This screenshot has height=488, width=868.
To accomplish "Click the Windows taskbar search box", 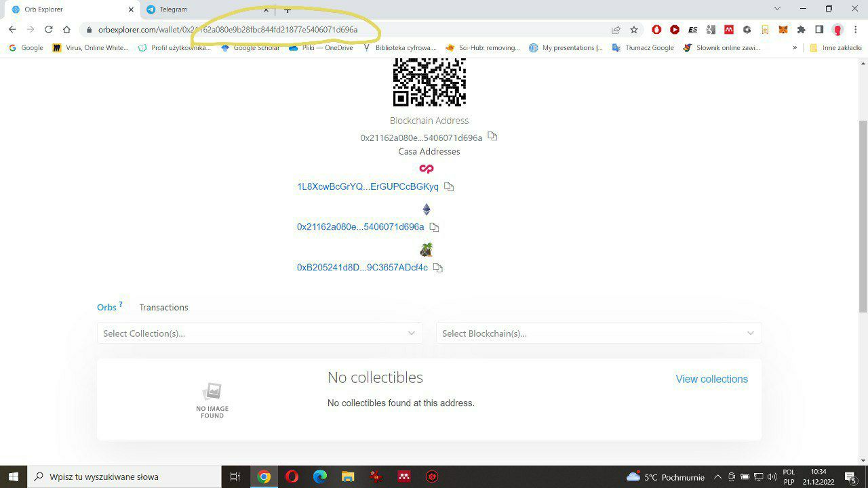I will coord(123,476).
